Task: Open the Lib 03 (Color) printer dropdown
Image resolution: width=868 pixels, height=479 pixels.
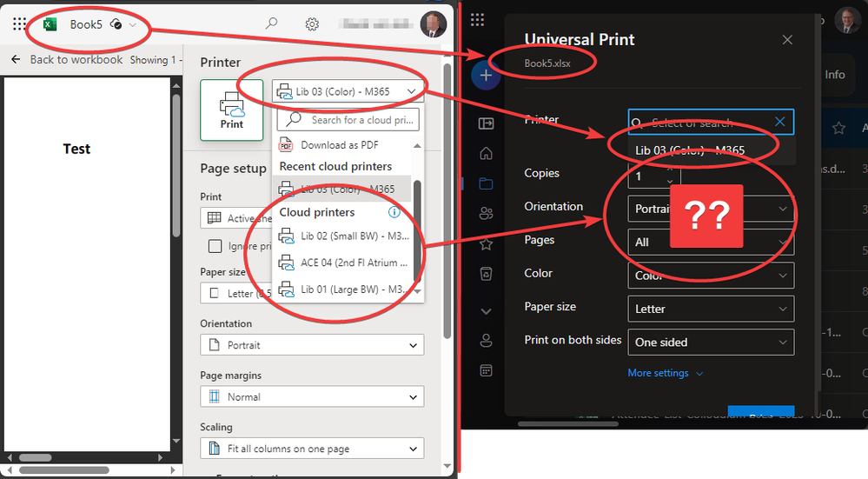Action: click(x=348, y=91)
